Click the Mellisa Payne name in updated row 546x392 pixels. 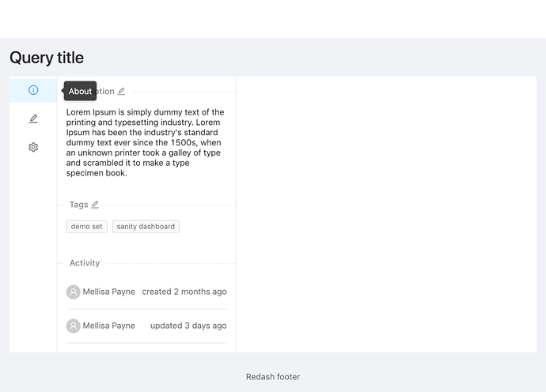108,326
